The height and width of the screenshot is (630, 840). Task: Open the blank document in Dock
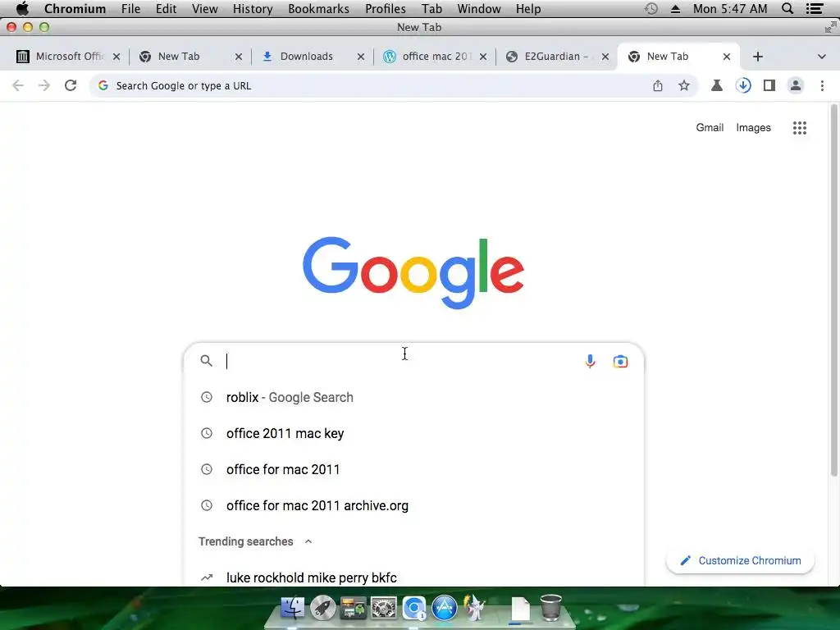click(520, 609)
